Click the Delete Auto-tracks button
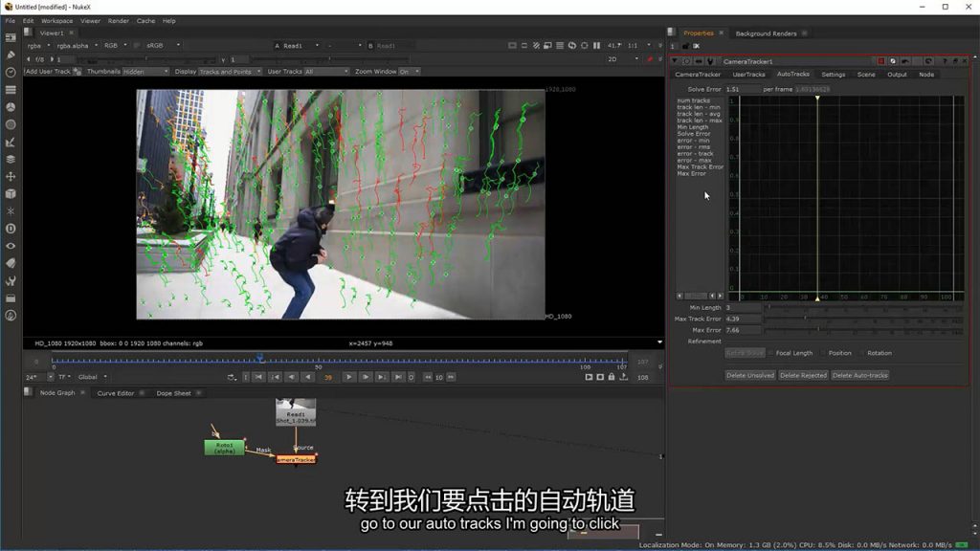This screenshot has height=551, width=980. point(859,375)
